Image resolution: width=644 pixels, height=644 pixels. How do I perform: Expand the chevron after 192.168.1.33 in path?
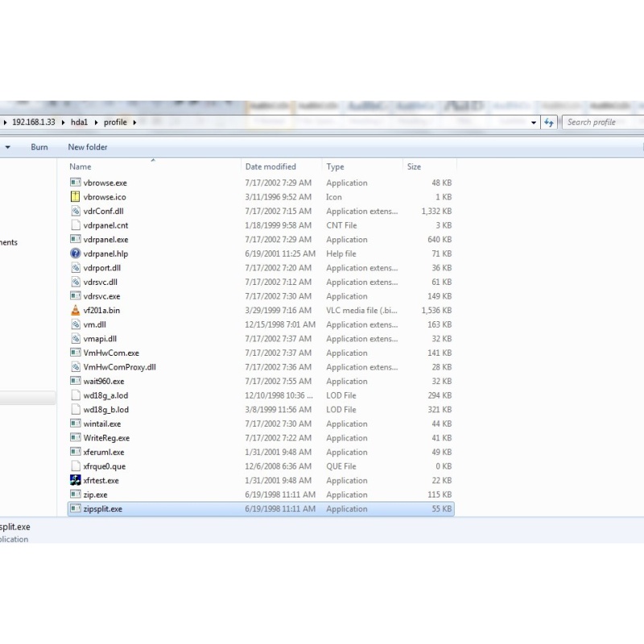64,122
